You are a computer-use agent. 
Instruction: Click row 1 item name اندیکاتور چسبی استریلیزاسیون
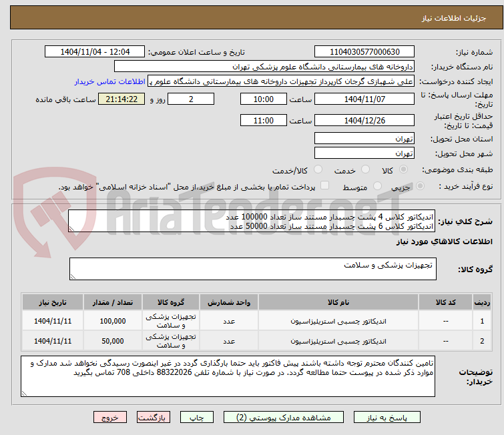[338, 321]
